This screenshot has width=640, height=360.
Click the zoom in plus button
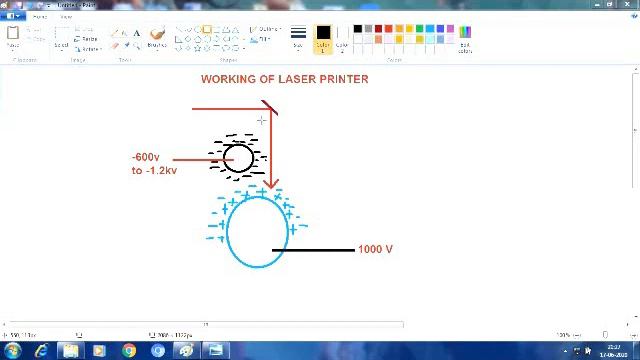[633, 335]
